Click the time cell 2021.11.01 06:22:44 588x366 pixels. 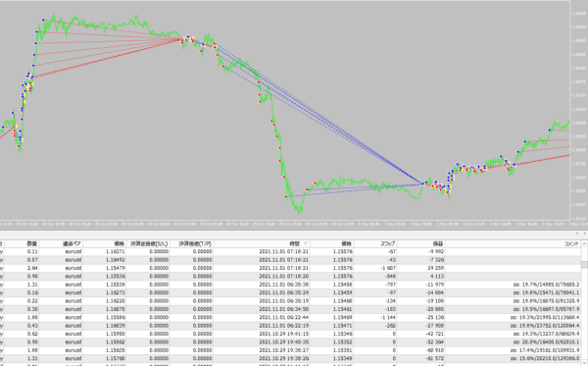[284, 318]
